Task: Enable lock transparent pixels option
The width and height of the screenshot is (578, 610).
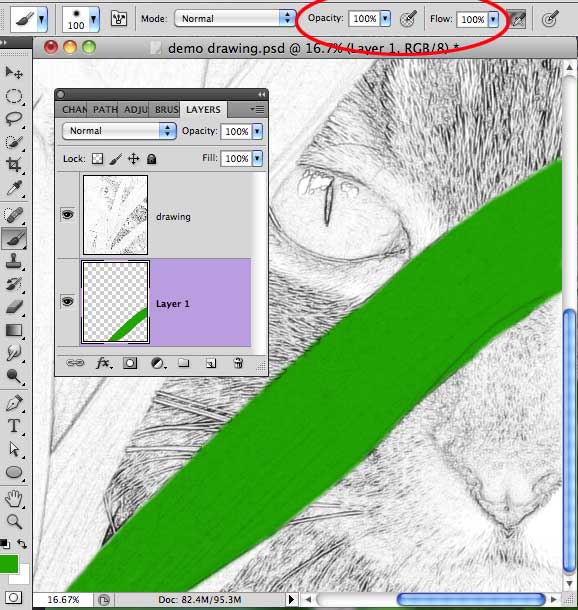Action: coord(97,158)
